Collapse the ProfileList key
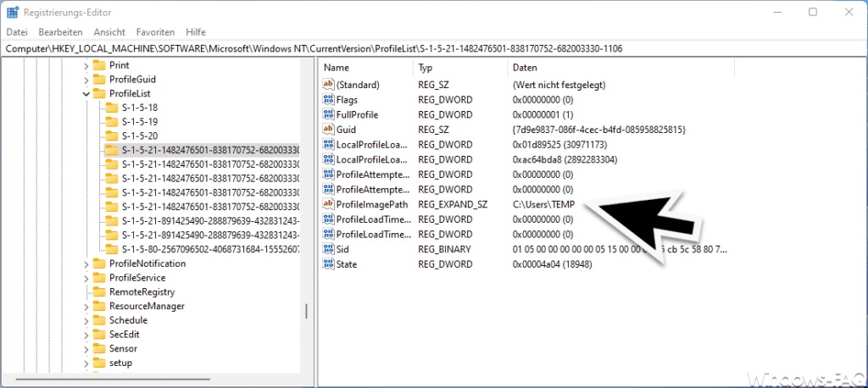868x388 pixels. [x=86, y=93]
